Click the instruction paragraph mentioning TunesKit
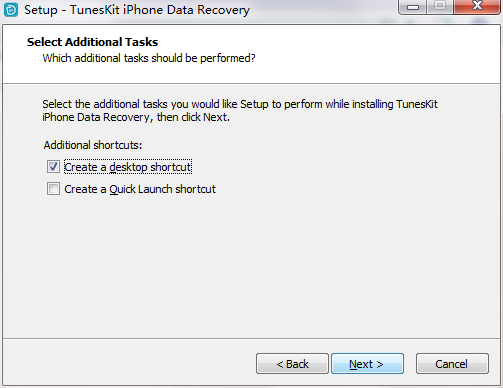Screen dimensions: 503x388 pos(240,110)
